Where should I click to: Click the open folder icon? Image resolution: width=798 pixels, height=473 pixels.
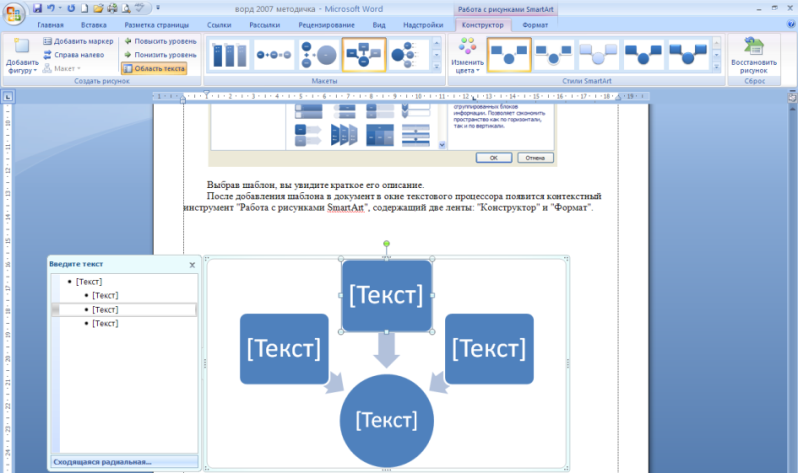[98, 8]
